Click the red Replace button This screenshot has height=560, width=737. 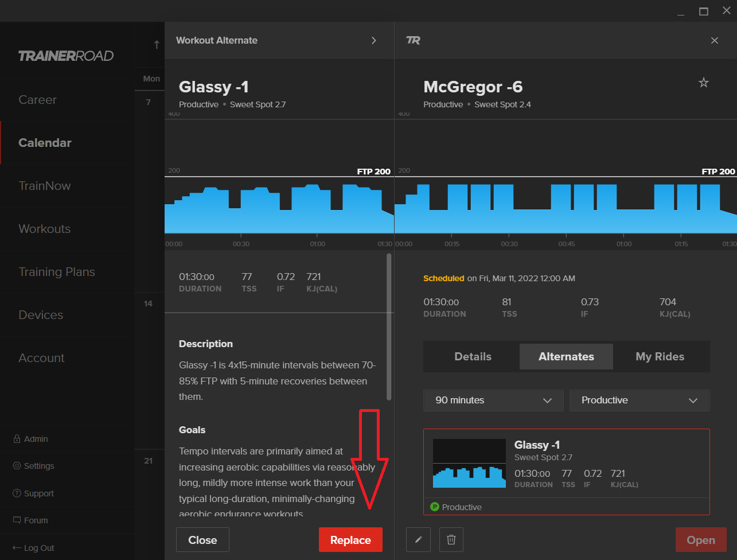point(350,540)
